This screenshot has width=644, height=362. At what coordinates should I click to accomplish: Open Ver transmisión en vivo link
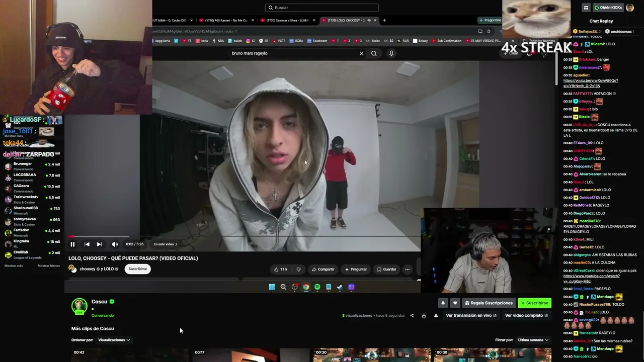[x=471, y=316]
